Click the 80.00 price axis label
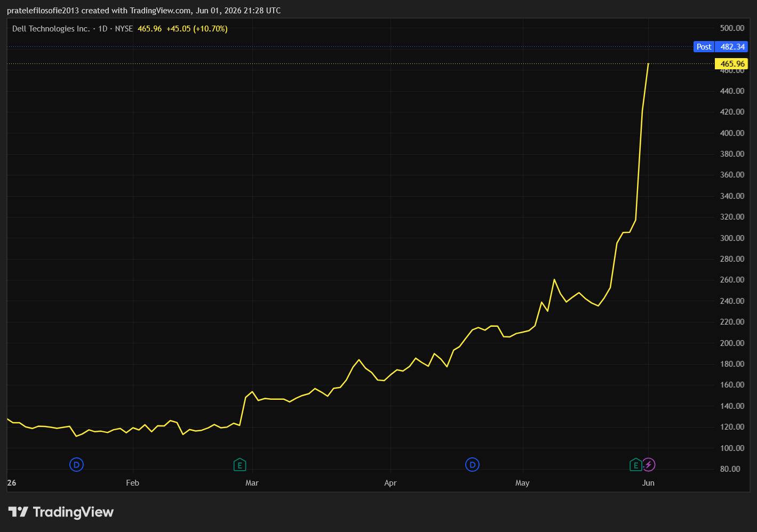This screenshot has height=532, width=757. pos(730,469)
